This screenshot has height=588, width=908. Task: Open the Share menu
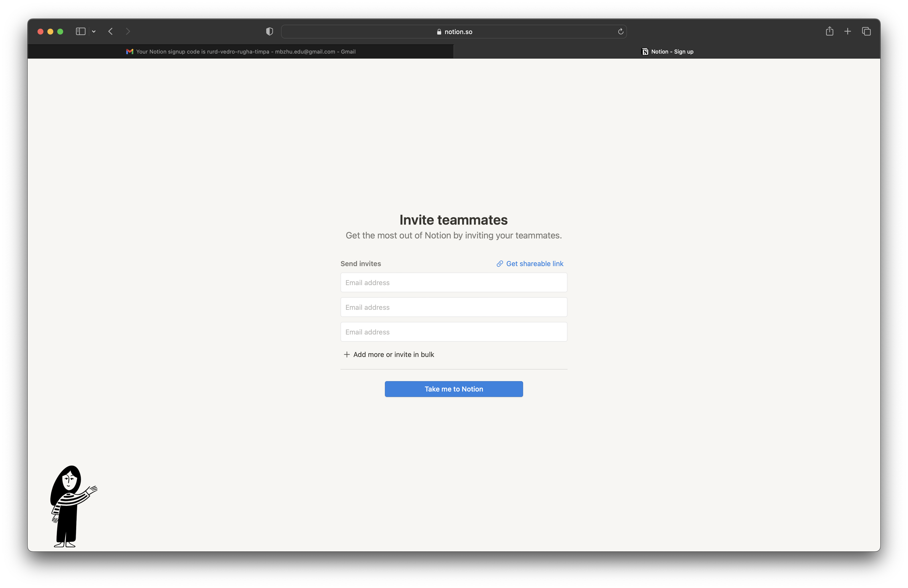[x=830, y=31]
